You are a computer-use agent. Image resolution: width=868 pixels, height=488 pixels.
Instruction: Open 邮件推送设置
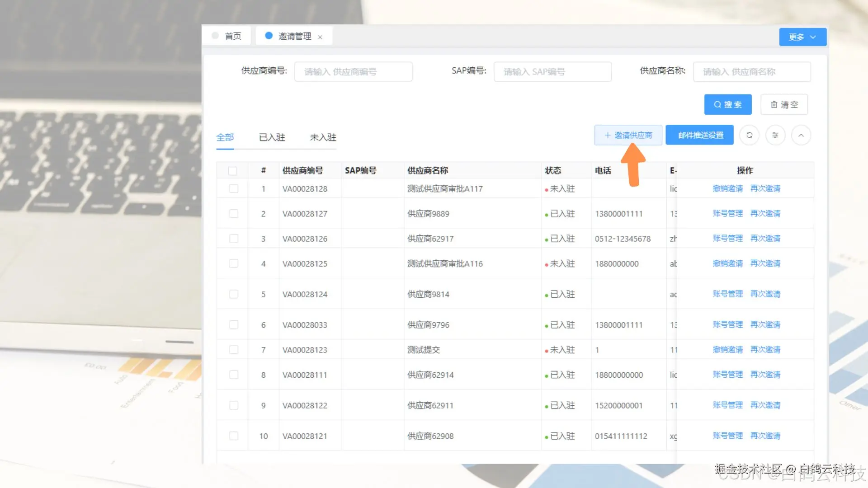point(700,135)
